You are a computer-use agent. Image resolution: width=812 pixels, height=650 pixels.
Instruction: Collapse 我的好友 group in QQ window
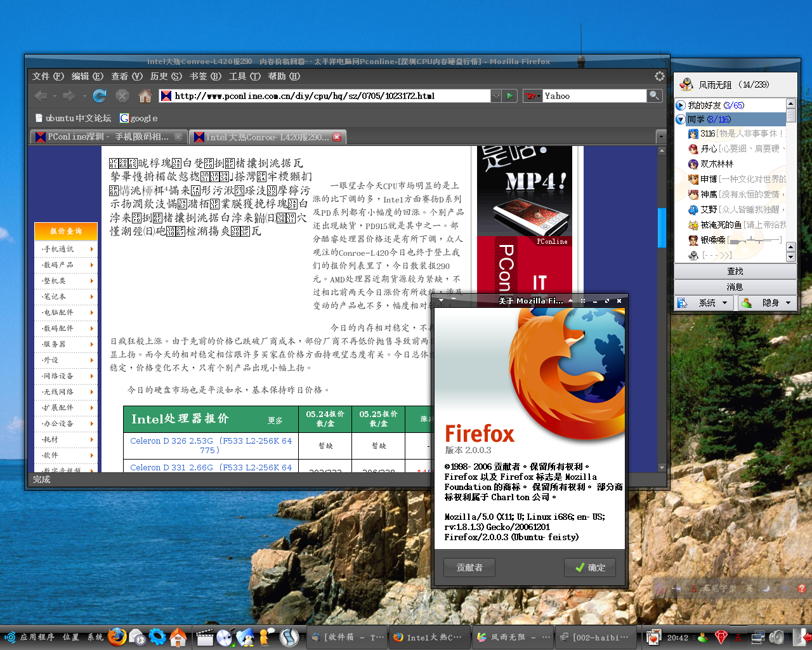coord(681,105)
